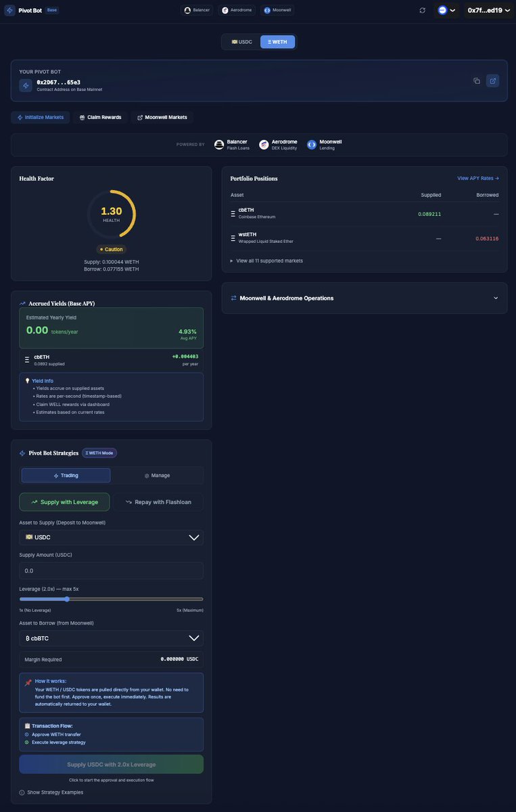The image size is (516, 812).
Task: Click the Balancer chip in header
Action: [x=197, y=10]
